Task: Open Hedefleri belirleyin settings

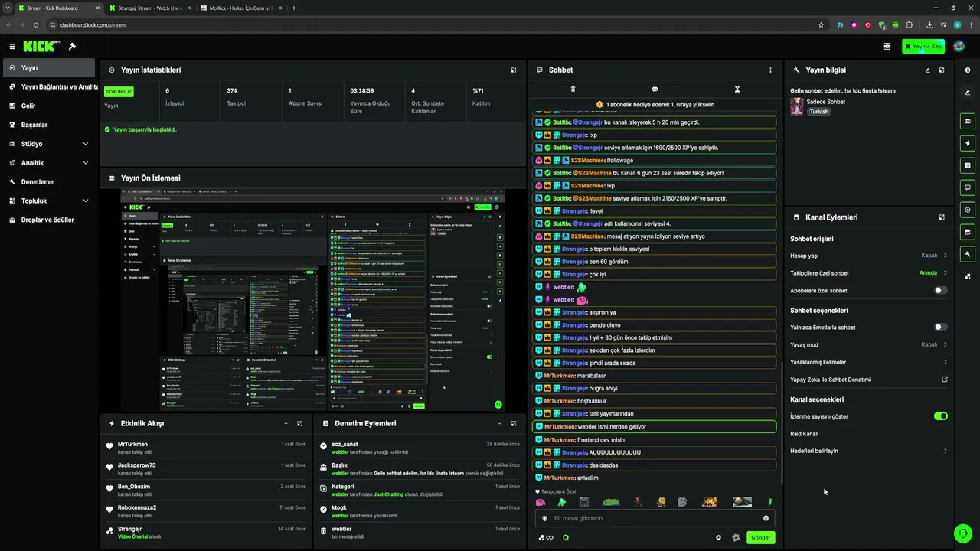Action: [x=869, y=451]
